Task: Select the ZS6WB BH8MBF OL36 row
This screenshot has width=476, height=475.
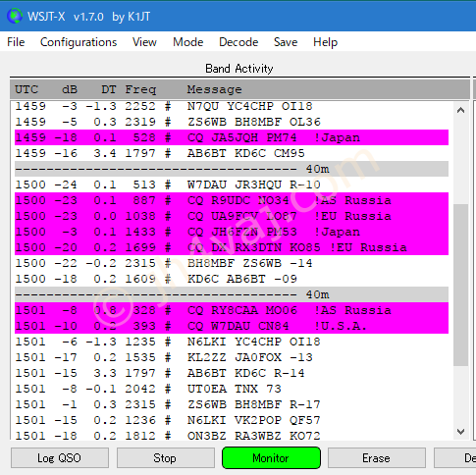Action: (x=232, y=122)
